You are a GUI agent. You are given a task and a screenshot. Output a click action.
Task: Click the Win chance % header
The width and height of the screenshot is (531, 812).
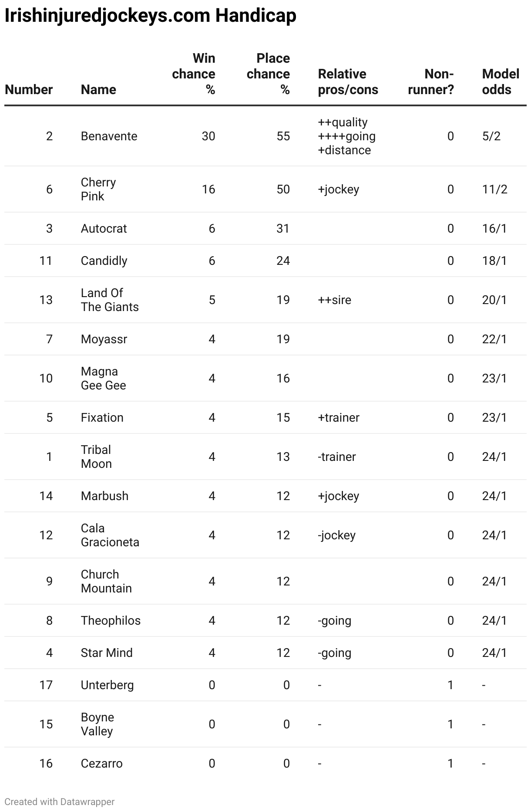[194, 74]
